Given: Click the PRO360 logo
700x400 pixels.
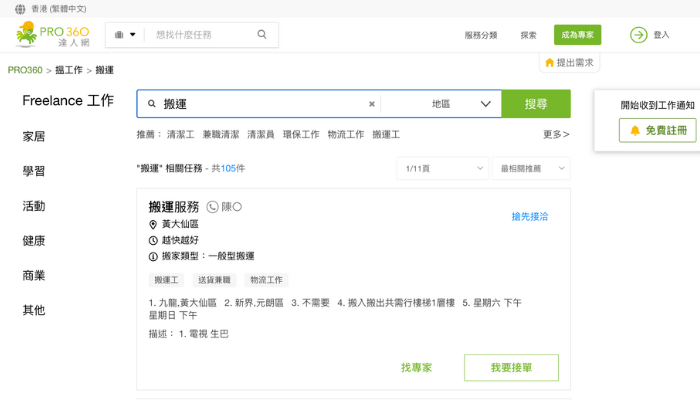Looking at the screenshot, I should 52,35.
